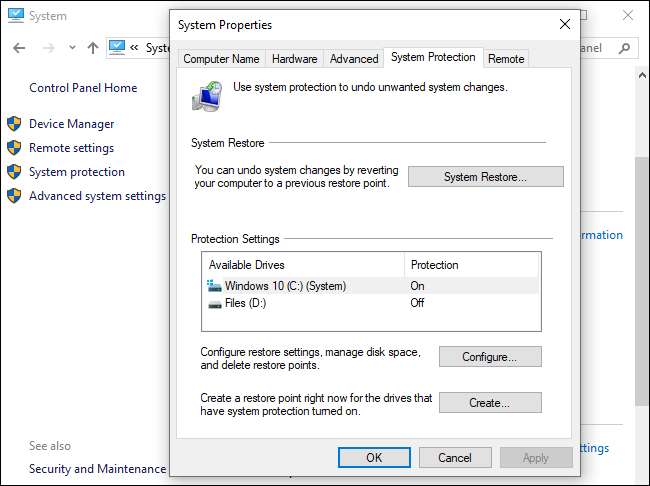The width and height of the screenshot is (650, 486).
Task: Open Security and Maintenance link
Action: (x=97, y=469)
